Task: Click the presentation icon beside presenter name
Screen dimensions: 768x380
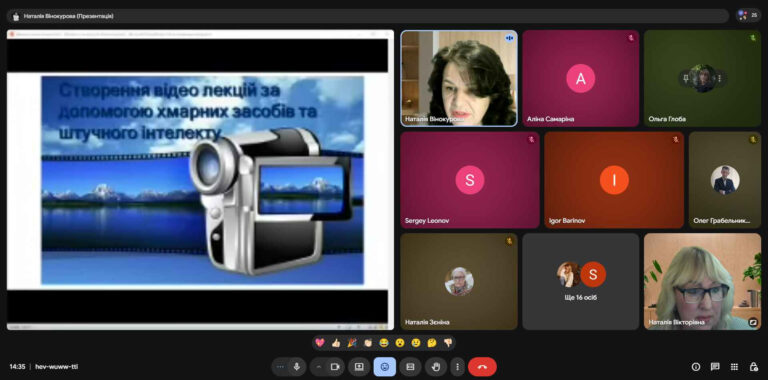Action: [x=16, y=16]
